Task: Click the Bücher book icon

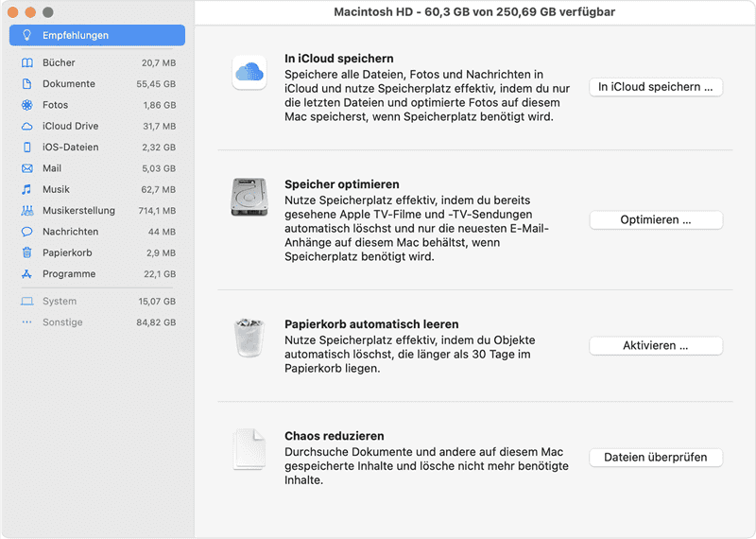Action: 27,62
